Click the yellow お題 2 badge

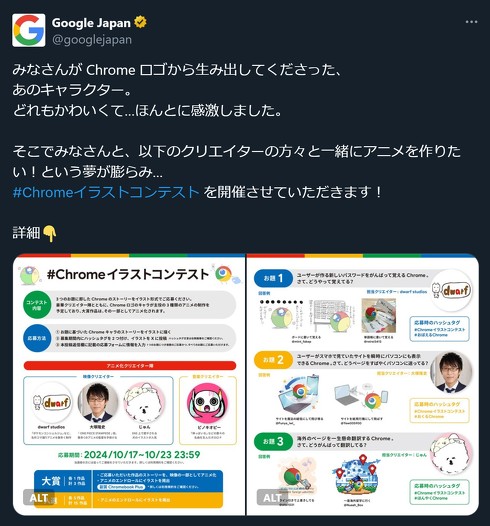coord(273,360)
